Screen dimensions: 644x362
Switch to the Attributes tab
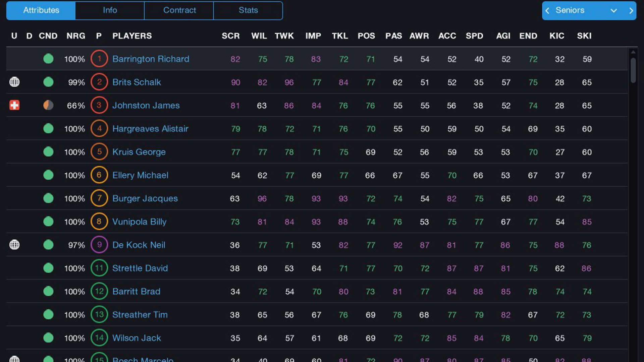[41, 10]
